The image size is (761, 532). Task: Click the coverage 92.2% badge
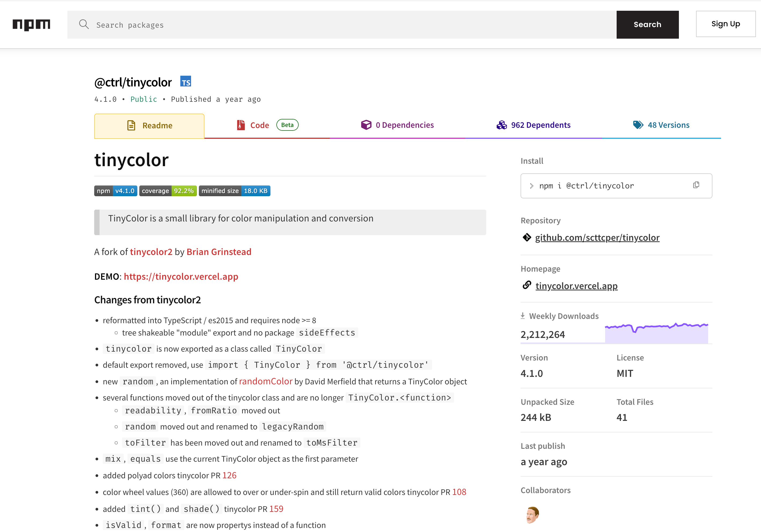pos(168,191)
